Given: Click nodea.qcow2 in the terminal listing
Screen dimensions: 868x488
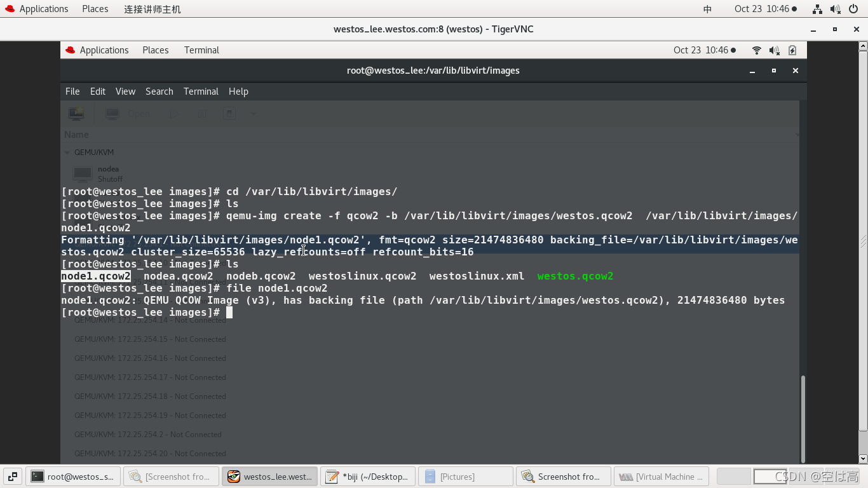Looking at the screenshot, I should pos(179,276).
